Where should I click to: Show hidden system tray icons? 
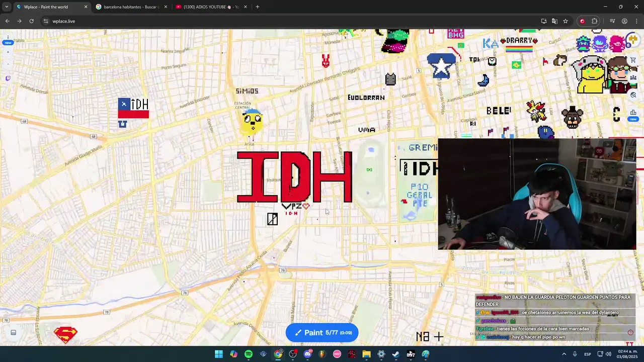[x=564, y=354]
